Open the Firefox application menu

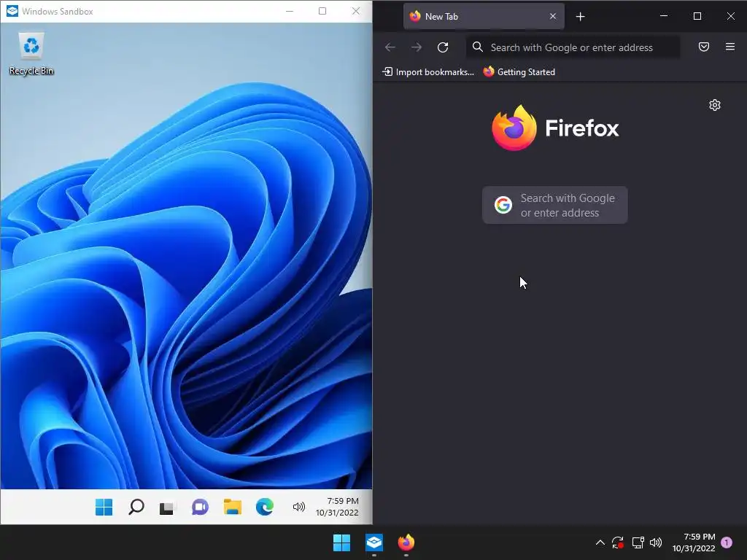point(729,47)
